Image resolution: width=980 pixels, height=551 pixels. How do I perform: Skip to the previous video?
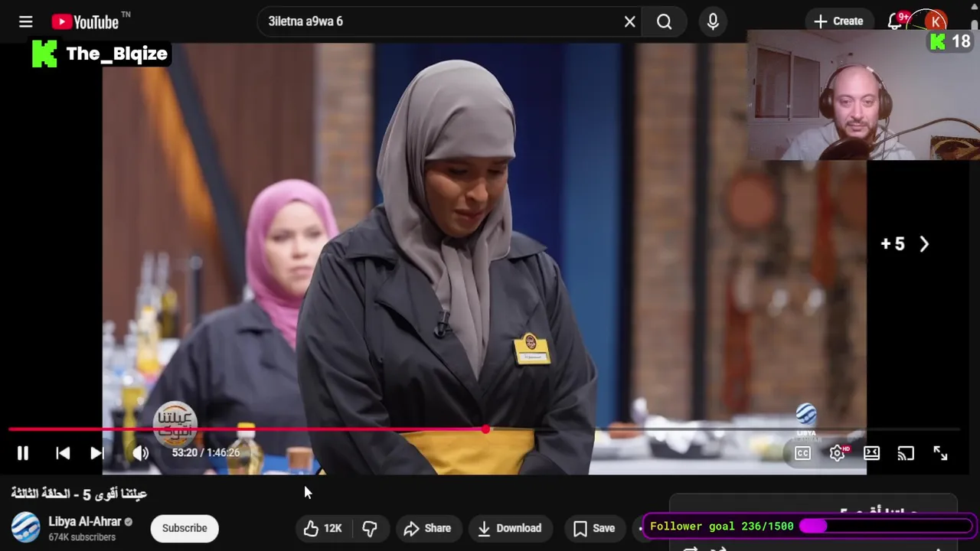click(x=63, y=453)
